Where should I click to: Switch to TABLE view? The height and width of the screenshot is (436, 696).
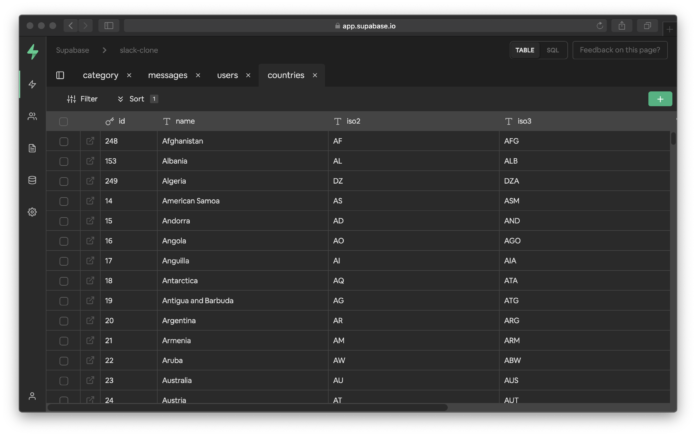[525, 50]
